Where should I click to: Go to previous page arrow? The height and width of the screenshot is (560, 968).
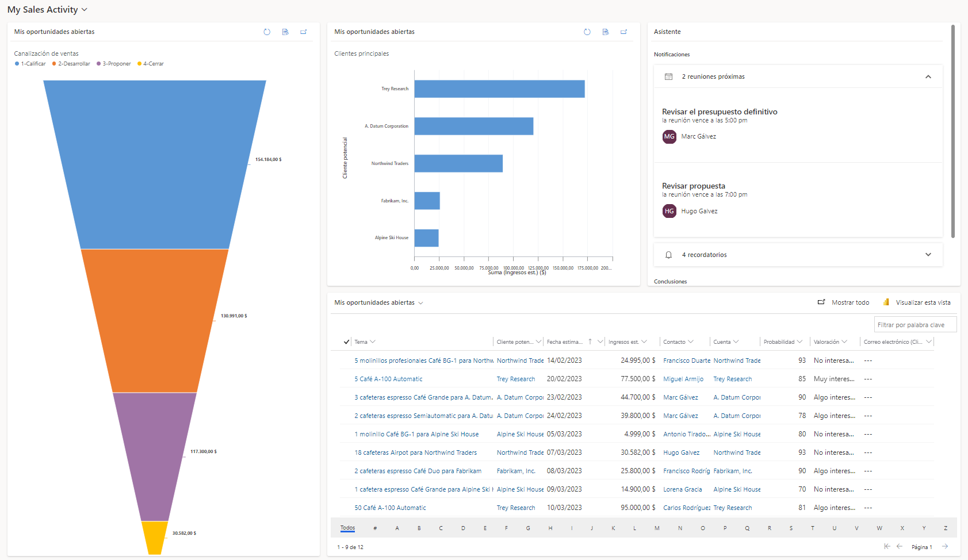[x=900, y=546]
